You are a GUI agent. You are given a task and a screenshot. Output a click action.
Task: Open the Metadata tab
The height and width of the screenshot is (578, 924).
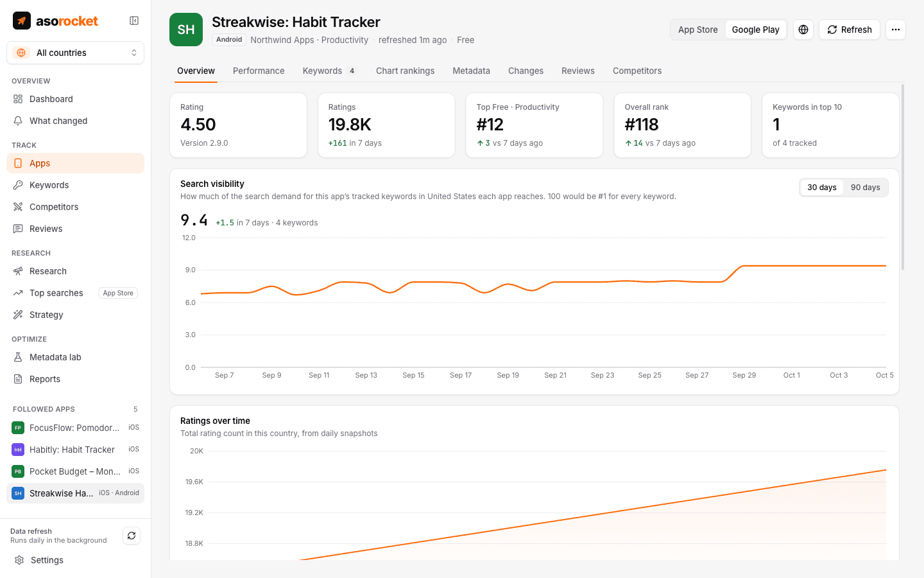coord(471,71)
